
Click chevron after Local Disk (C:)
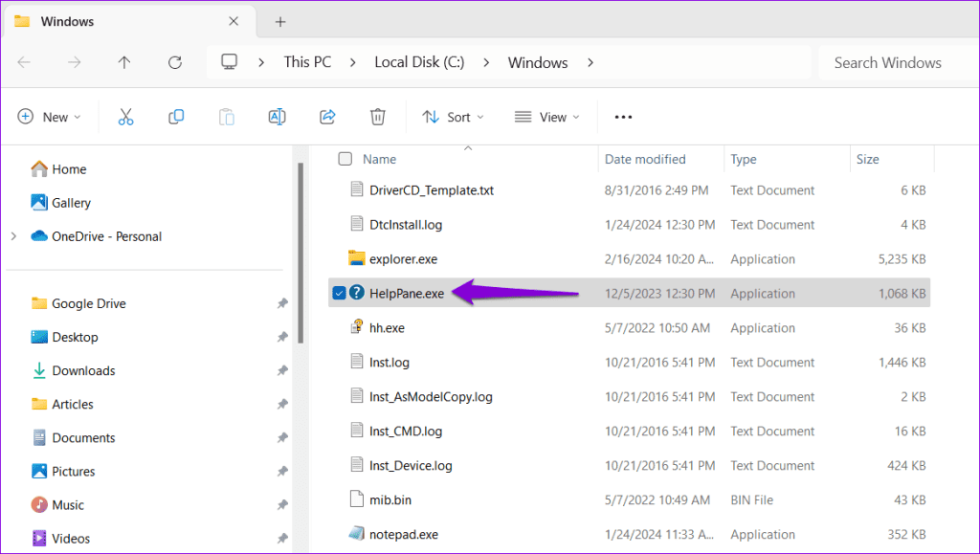pyautogui.click(x=486, y=62)
